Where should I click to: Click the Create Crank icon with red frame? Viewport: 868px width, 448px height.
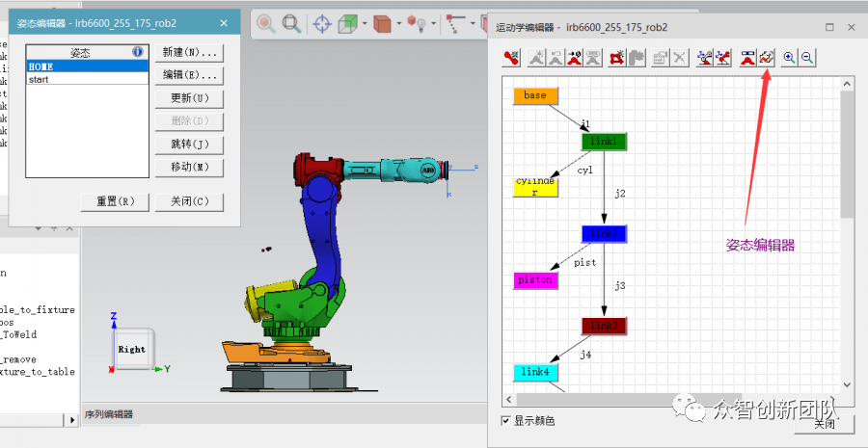(616, 58)
